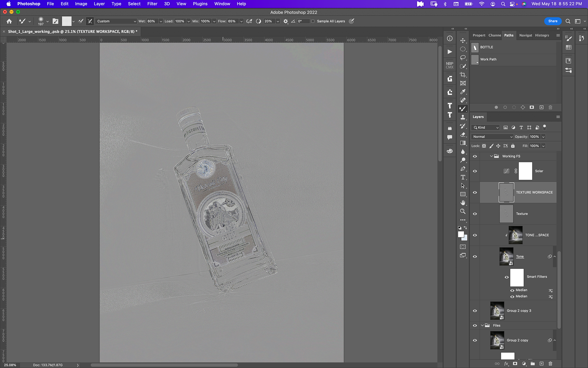Image resolution: width=588 pixels, height=368 pixels.
Task: Click the TEXTURE WORKSPACE layer thumbnail
Action: click(506, 193)
